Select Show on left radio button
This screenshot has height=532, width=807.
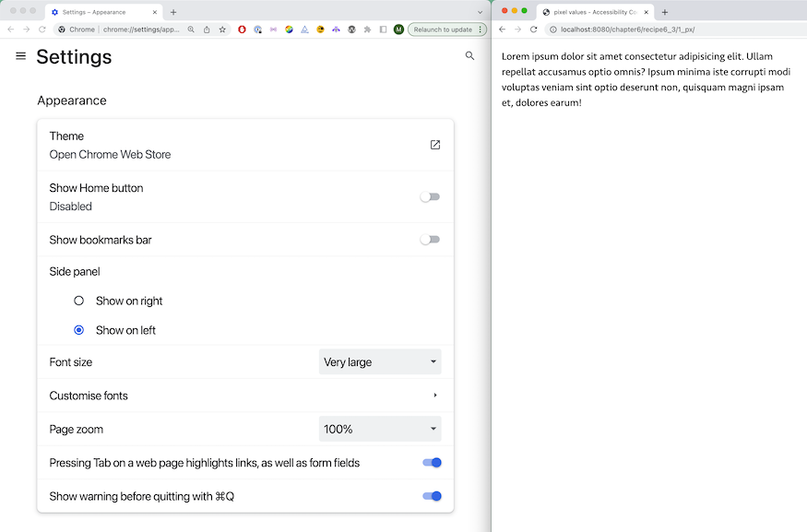[x=78, y=330]
